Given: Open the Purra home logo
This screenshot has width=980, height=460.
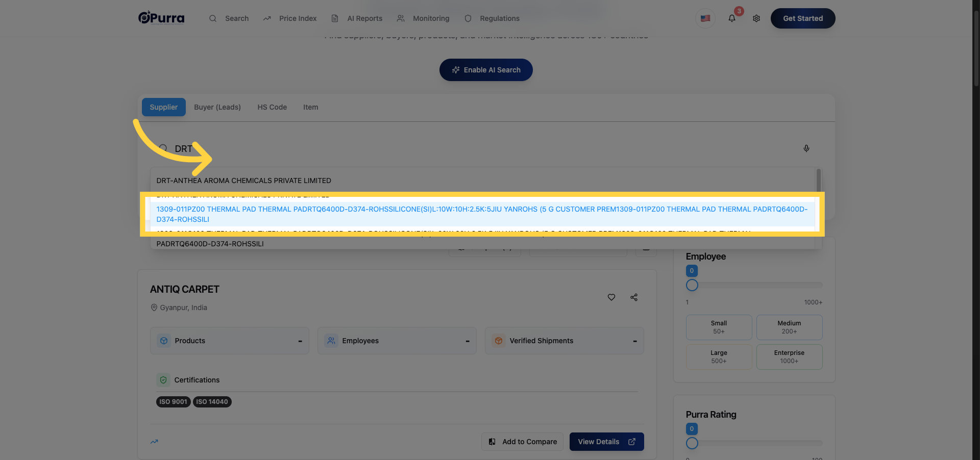Looking at the screenshot, I should tap(161, 18).
